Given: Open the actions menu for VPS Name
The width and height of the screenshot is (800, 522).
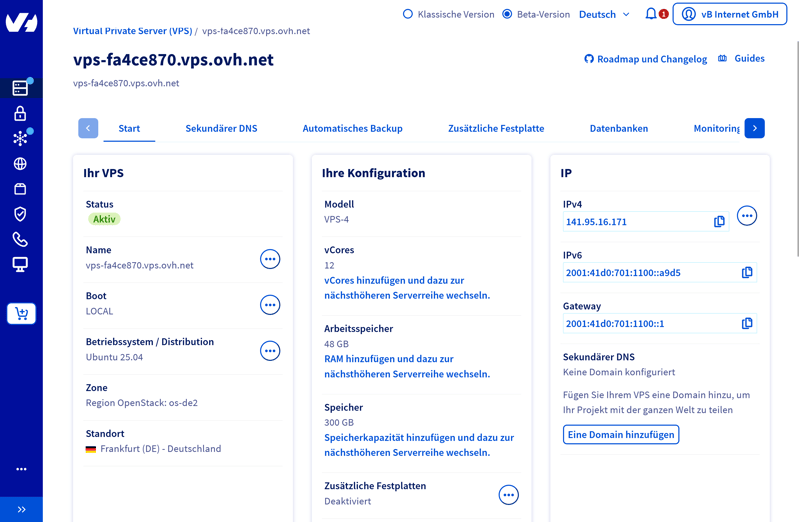Looking at the screenshot, I should click(270, 259).
